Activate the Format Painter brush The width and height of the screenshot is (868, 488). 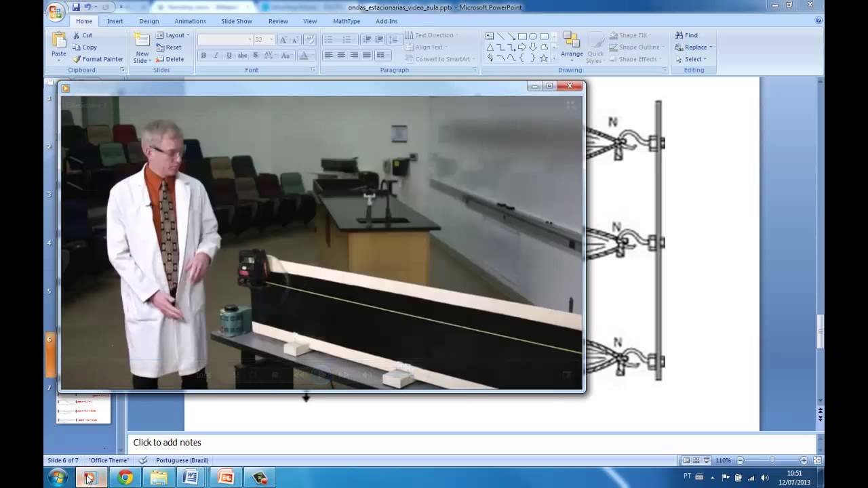click(98, 60)
